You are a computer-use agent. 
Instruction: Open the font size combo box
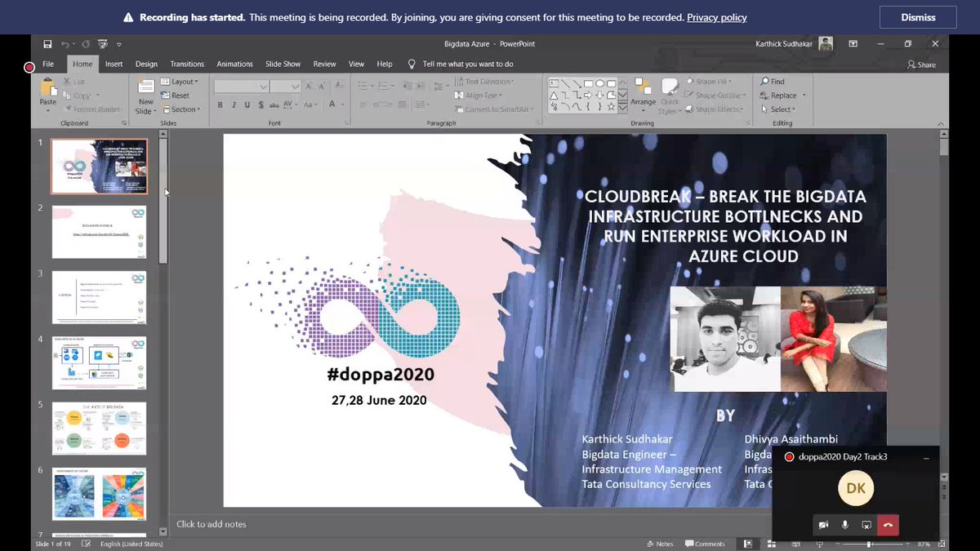click(285, 86)
